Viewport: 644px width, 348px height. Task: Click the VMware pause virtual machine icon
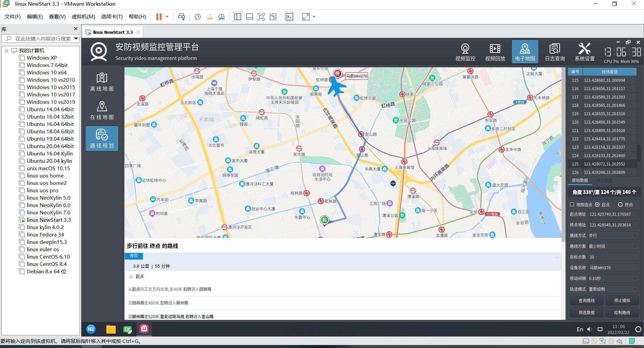[159, 17]
